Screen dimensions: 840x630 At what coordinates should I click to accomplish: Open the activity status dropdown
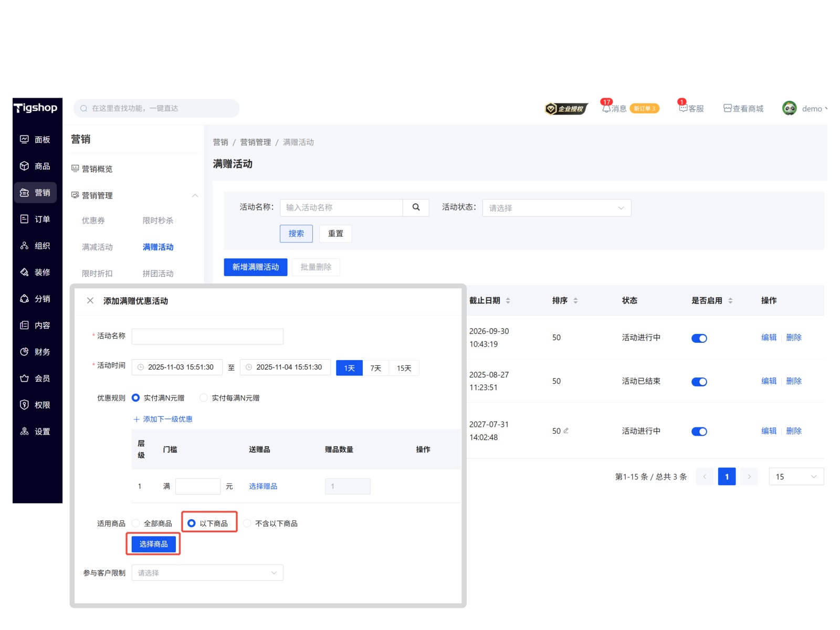[x=556, y=208]
